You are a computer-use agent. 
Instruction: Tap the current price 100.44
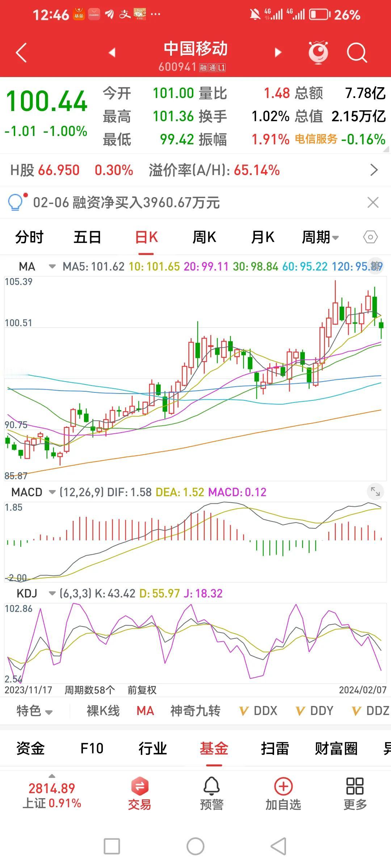(x=47, y=101)
